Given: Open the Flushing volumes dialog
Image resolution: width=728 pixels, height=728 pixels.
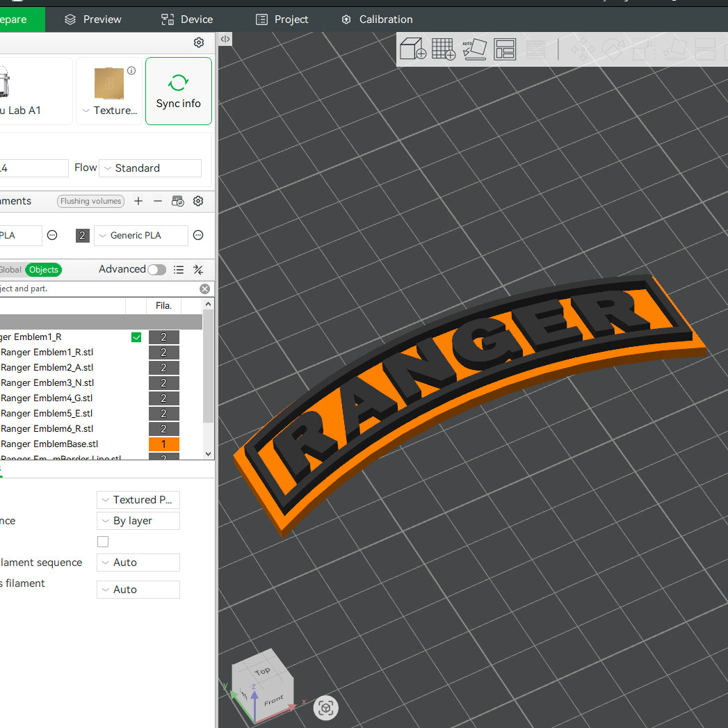Looking at the screenshot, I should coord(90,201).
